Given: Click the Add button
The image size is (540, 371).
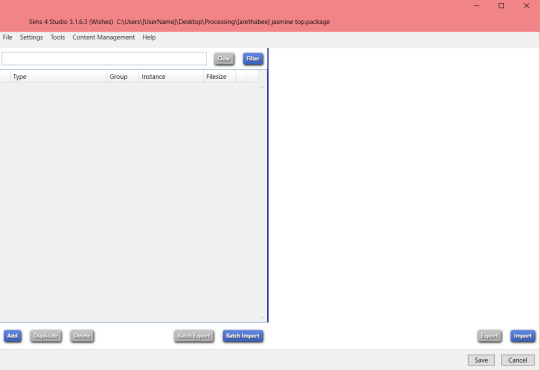Looking at the screenshot, I should click(x=12, y=336).
